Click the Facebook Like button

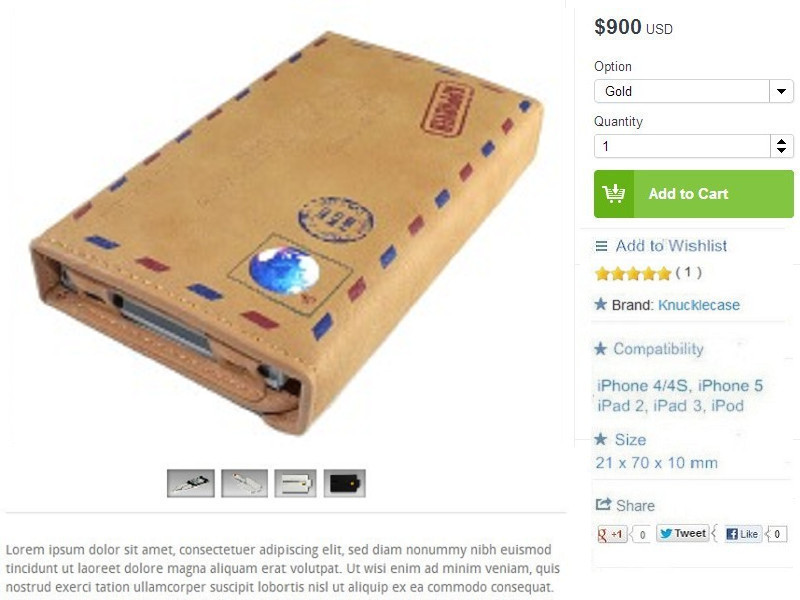click(742, 534)
